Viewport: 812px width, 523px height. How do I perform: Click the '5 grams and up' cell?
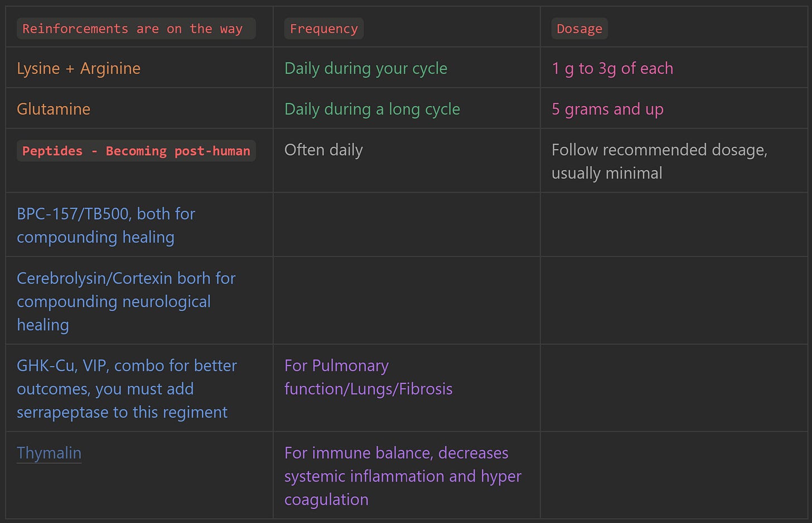(x=607, y=109)
